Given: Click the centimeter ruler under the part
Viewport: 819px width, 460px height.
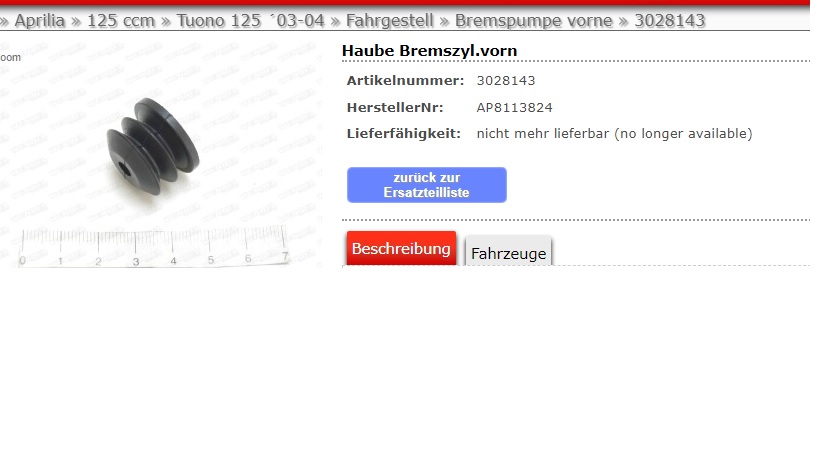Looking at the screenshot, I should pyautogui.click(x=154, y=246).
